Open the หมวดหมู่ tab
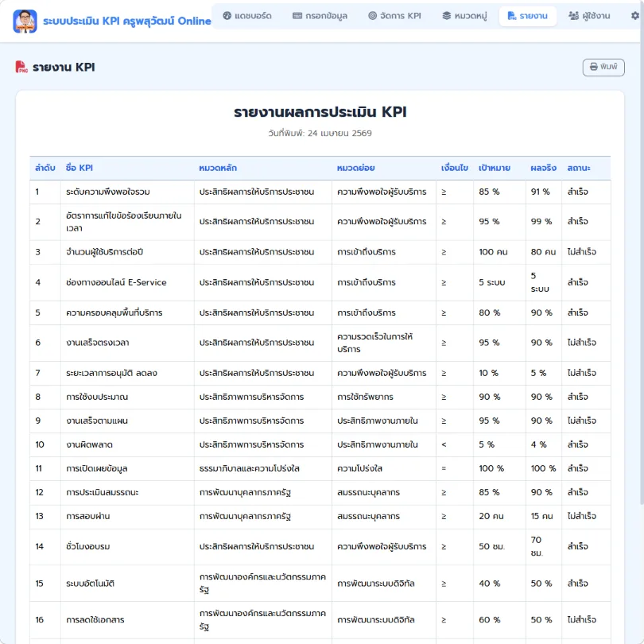This screenshot has width=644, height=644. [x=464, y=16]
